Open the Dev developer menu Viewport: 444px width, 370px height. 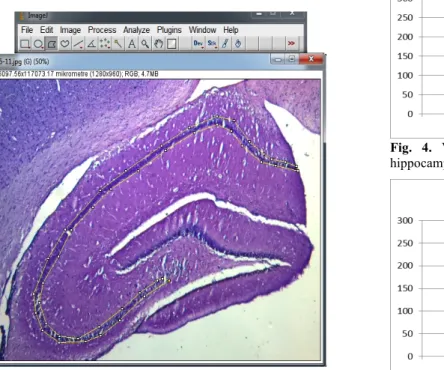(198, 44)
